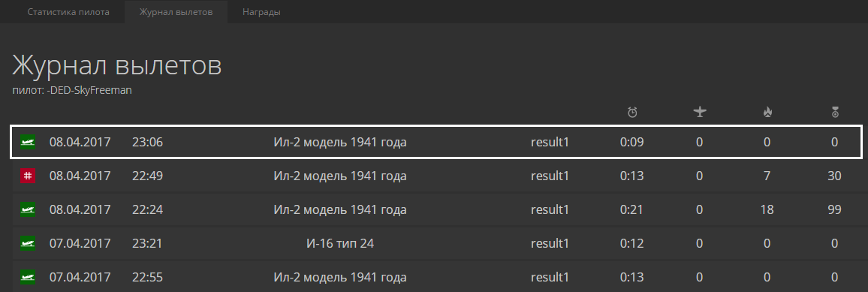Click result1 in the 22:49 sortie row
868x292 pixels.
[x=550, y=176]
